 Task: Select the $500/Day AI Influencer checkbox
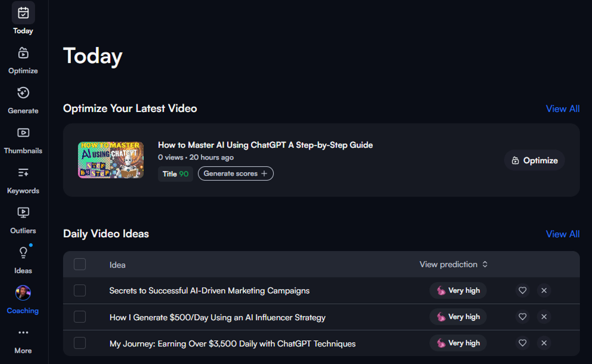click(80, 317)
